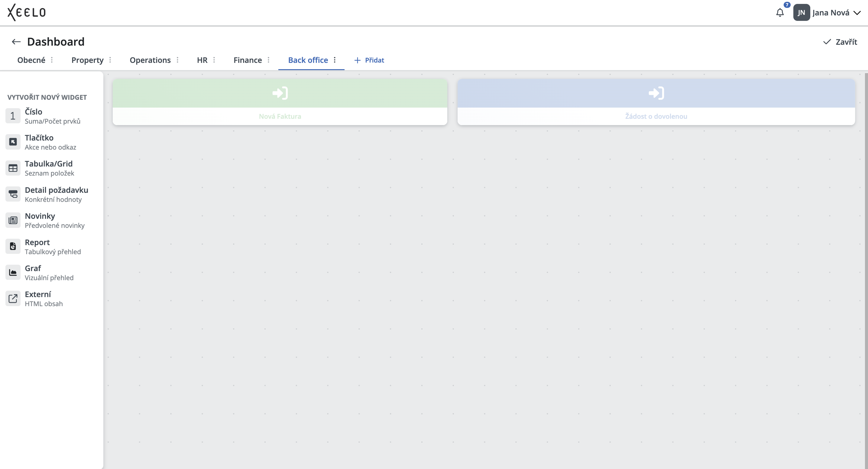868x469 pixels.
Task: Click the checkmark icon beside Zavřít
Action: (x=827, y=42)
